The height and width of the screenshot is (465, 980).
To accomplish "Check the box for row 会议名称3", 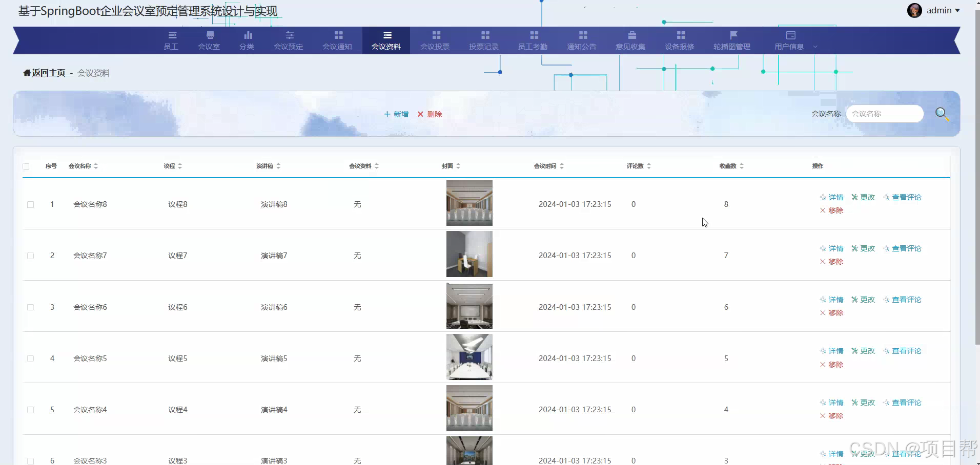I will 31,461.
